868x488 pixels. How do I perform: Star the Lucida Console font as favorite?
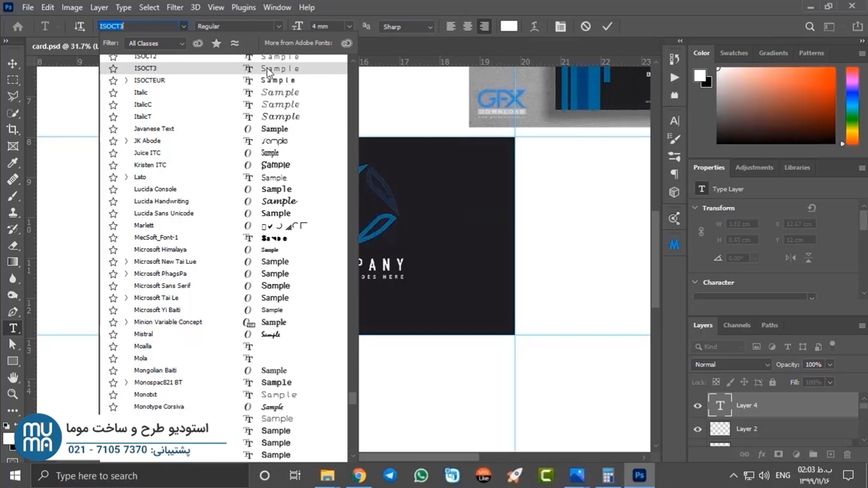pos(113,189)
